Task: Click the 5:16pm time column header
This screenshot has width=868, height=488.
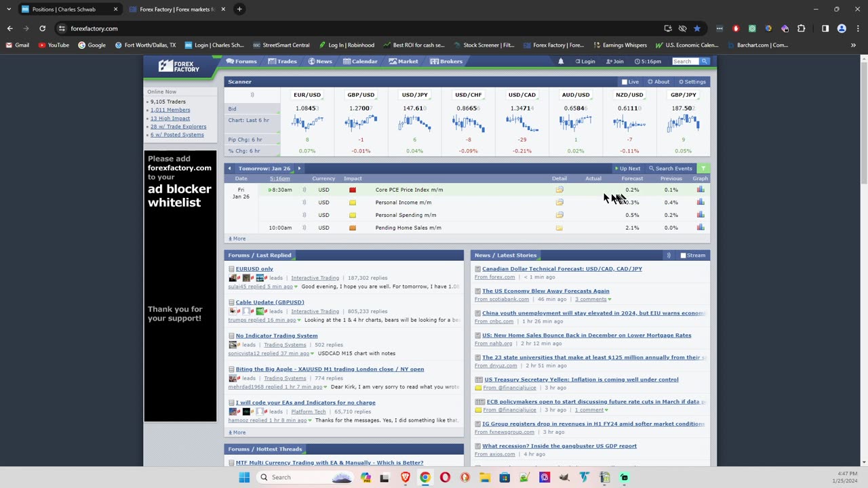Action: [x=279, y=179]
